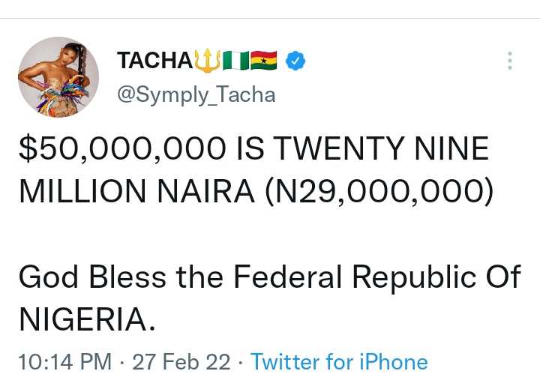Click the 27 Feb 22 date
This screenshot has width=540, height=392.
pos(181,362)
